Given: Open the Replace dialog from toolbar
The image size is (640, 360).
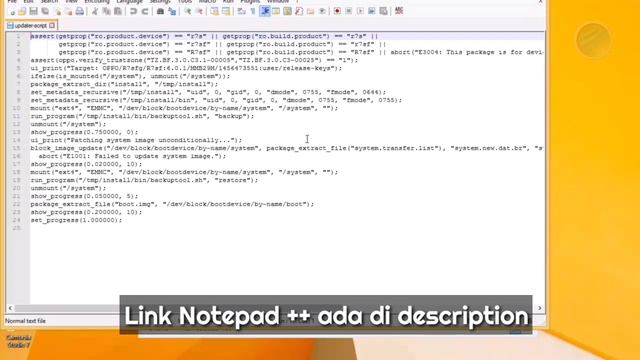Looking at the screenshot, I should pos(172,11).
